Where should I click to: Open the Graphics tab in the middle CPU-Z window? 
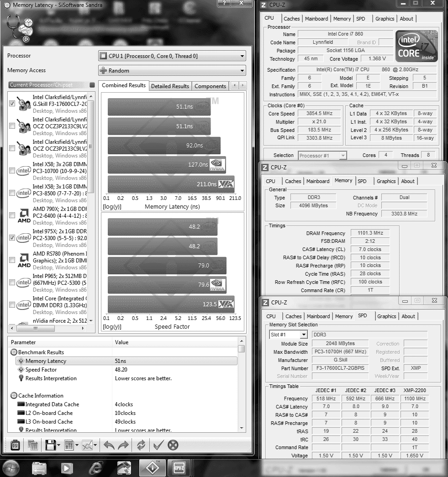pyautogui.click(x=386, y=181)
